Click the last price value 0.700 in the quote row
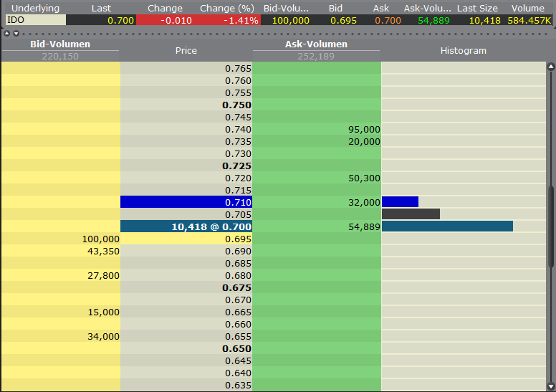The image size is (556, 392). coord(121,21)
